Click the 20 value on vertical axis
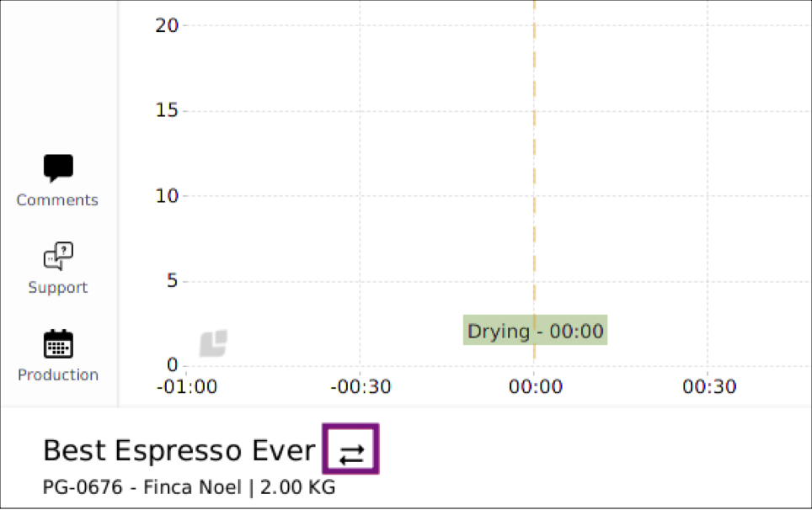The width and height of the screenshot is (812, 510). point(167,25)
